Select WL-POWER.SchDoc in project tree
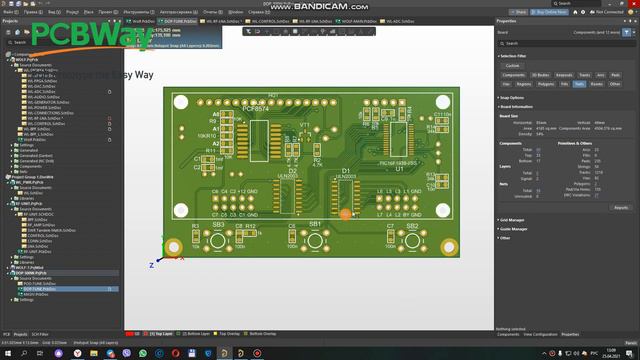 44,108
